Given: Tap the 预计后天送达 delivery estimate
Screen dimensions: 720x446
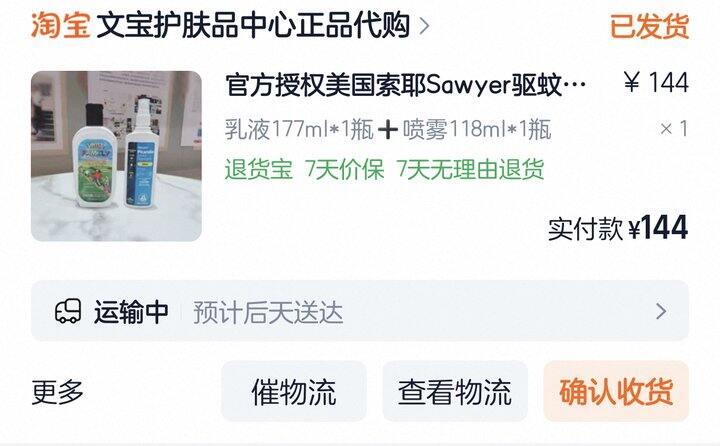Looking at the screenshot, I should click(268, 312).
